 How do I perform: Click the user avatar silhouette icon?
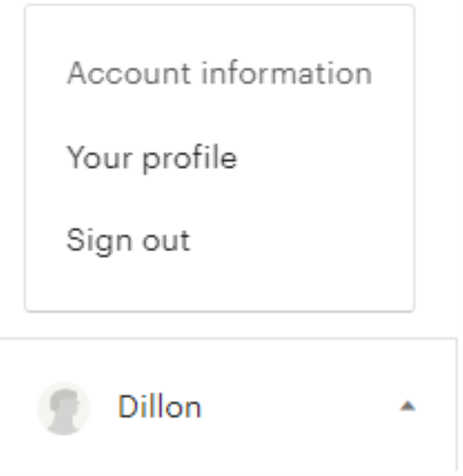[x=64, y=408]
